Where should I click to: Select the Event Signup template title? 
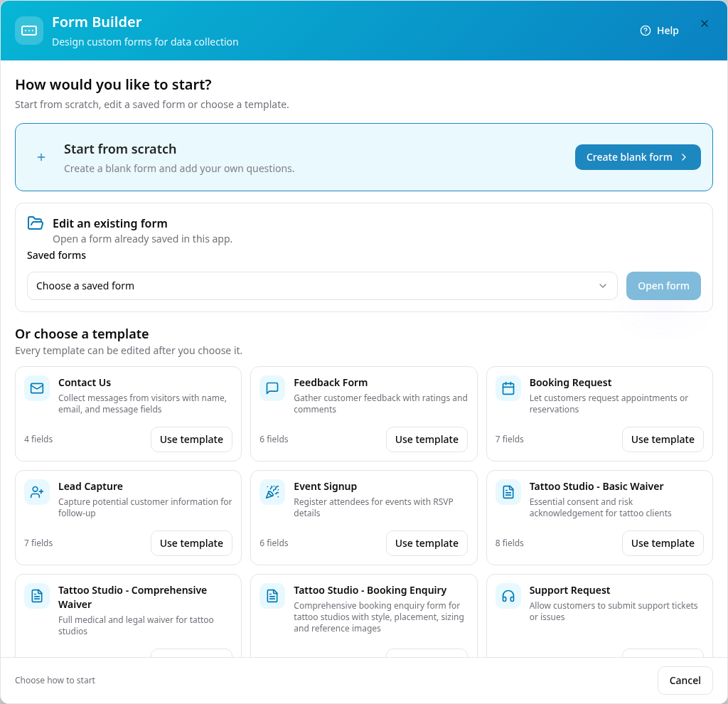tap(325, 486)
